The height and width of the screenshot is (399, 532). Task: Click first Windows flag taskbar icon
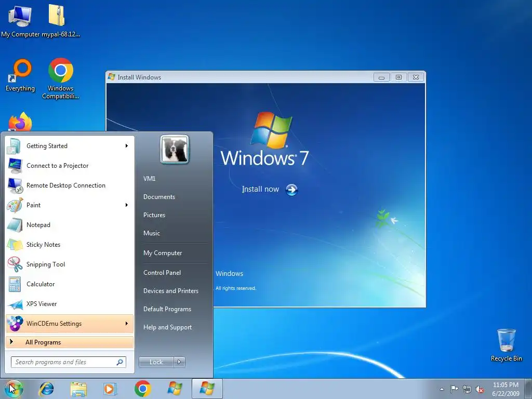175,389
